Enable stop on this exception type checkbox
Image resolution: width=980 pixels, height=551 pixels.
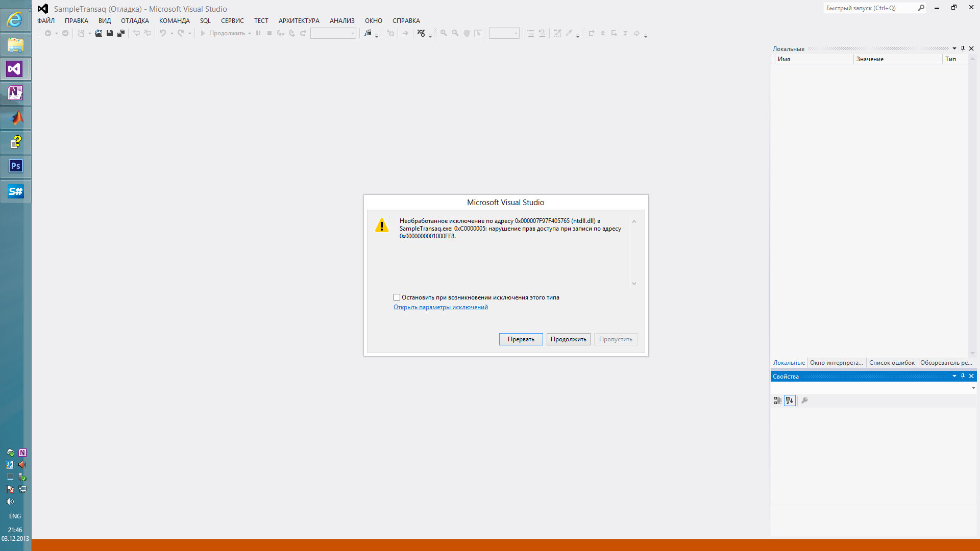click(x=397, y=297)
